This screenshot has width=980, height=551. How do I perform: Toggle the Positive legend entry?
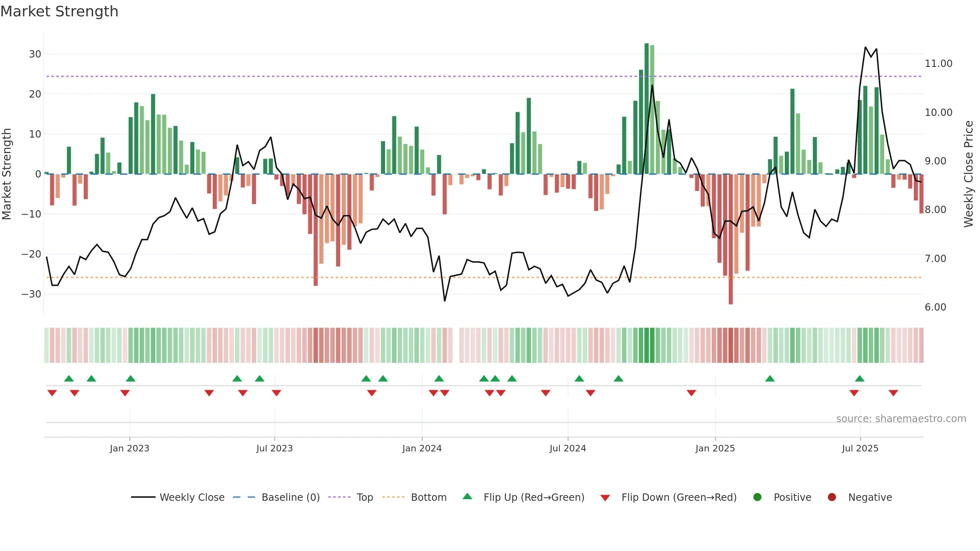(x=782, y=497)
